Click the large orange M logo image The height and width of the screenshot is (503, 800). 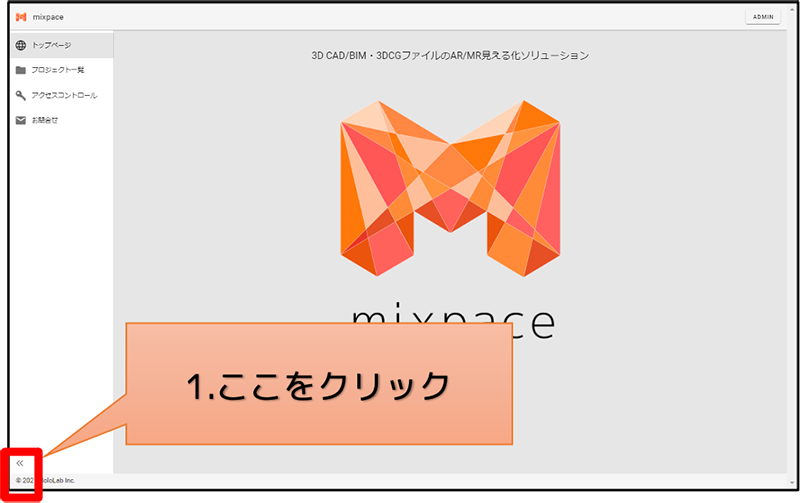click(x=451, y=188)
